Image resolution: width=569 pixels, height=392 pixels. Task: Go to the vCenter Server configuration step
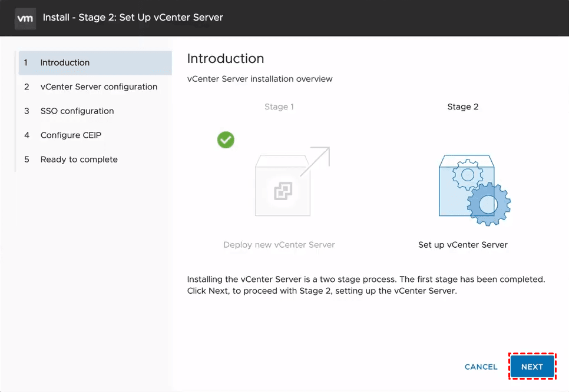click(98, 87)
